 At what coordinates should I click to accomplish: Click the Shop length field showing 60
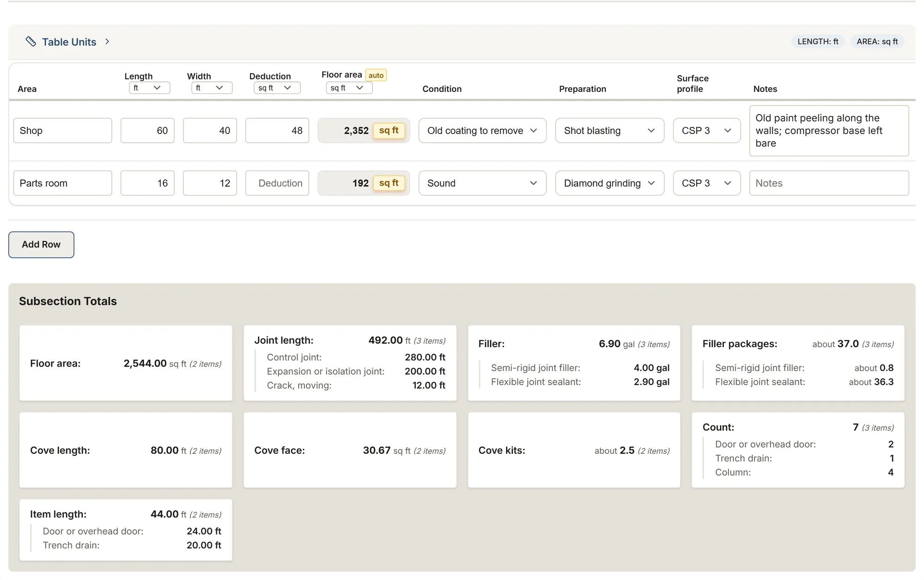147,130
